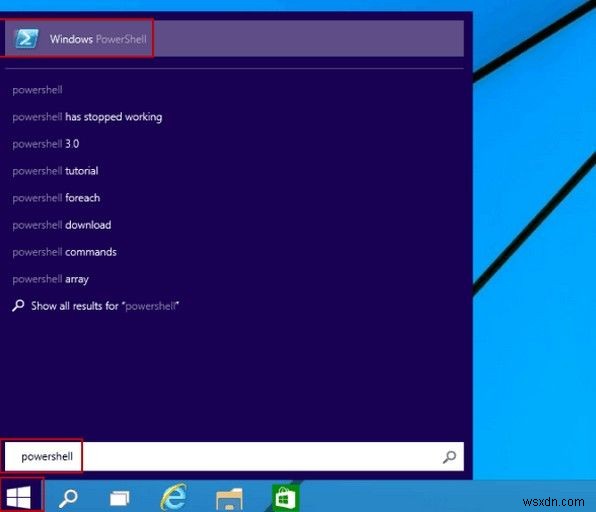Pick the "powershell 3.0" suggestion
This screenshot has height=512, width=596.
pos(46,144)
